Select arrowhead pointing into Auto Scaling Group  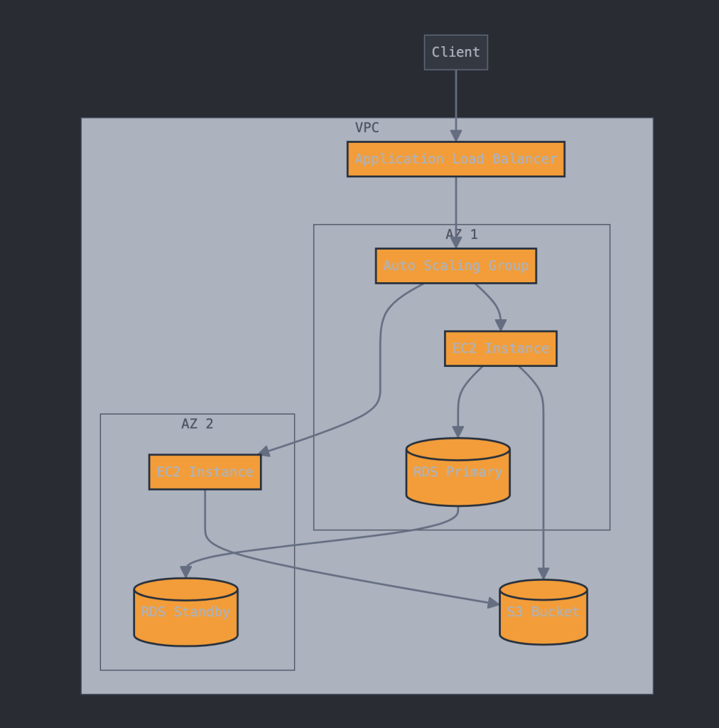[455, 242]
